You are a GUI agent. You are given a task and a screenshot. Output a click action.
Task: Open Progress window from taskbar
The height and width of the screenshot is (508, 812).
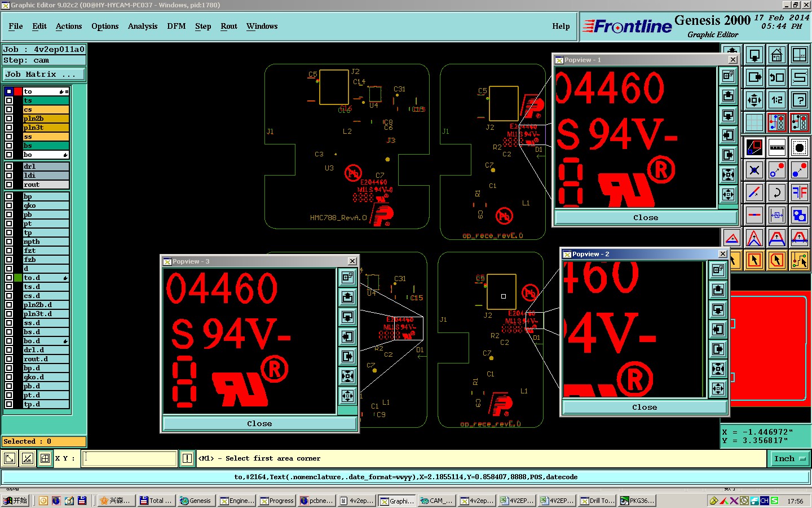(x=276, y=501)
